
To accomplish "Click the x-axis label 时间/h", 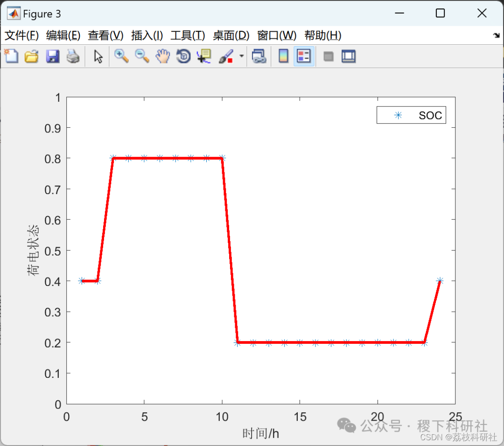I will point(261,433).
